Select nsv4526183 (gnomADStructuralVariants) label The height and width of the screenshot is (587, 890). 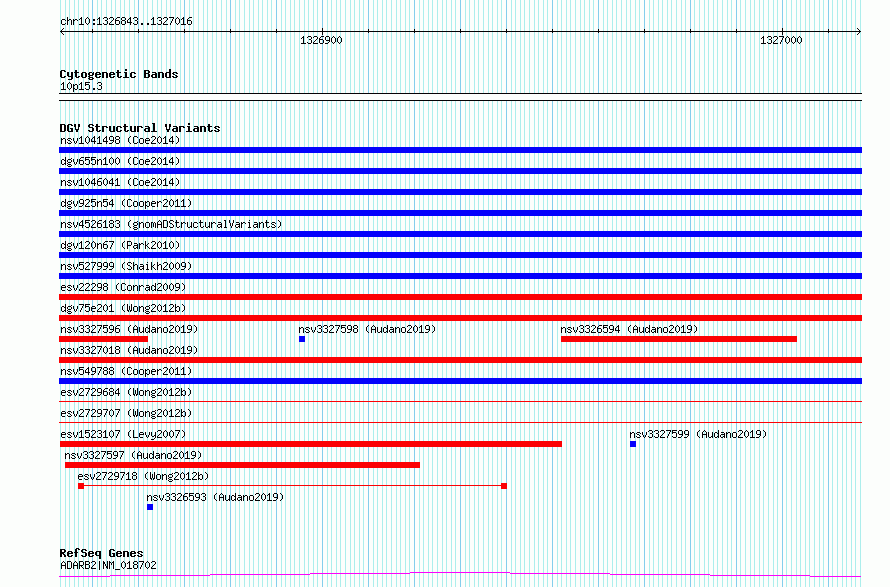tap(171, 224)
